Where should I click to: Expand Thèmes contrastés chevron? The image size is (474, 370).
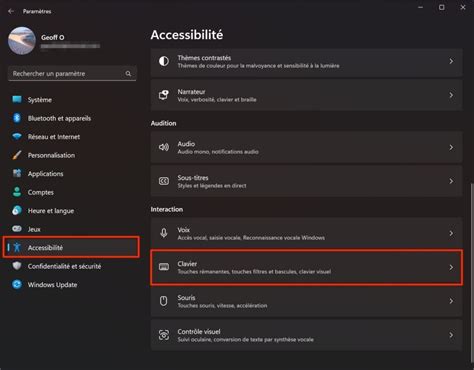[451, 61]
